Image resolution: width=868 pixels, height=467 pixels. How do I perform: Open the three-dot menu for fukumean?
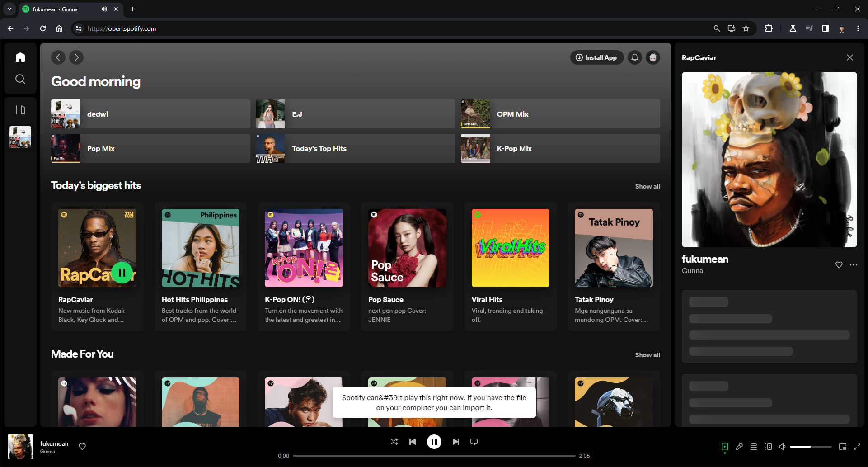click(854, 265)
